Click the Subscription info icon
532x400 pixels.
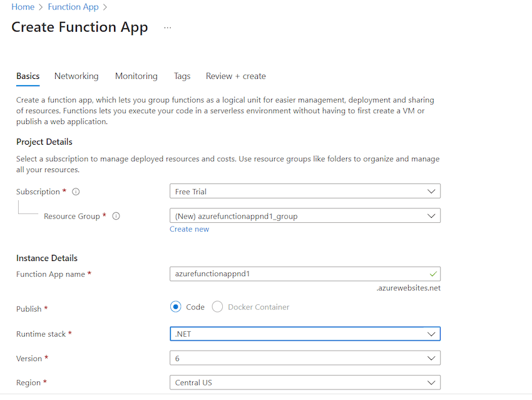pyautogui.click(x=76, y=192)
